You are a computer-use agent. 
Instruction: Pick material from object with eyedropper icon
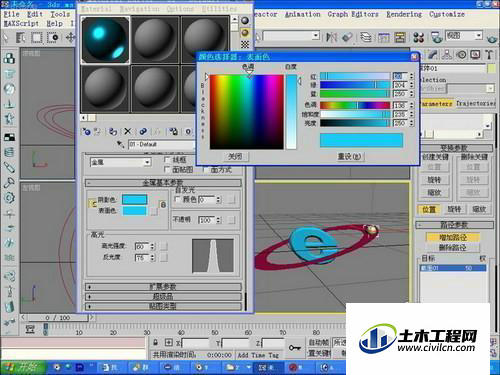point(120,144)
